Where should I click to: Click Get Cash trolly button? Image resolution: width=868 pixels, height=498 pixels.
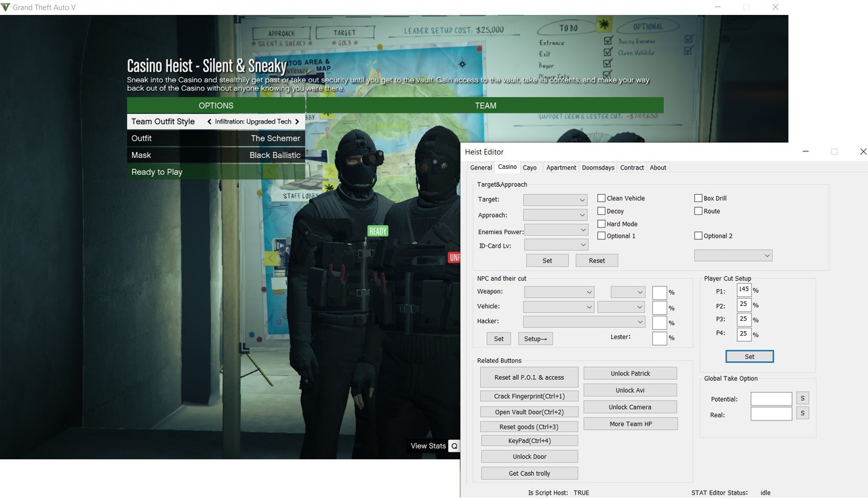tap(530, 474)
